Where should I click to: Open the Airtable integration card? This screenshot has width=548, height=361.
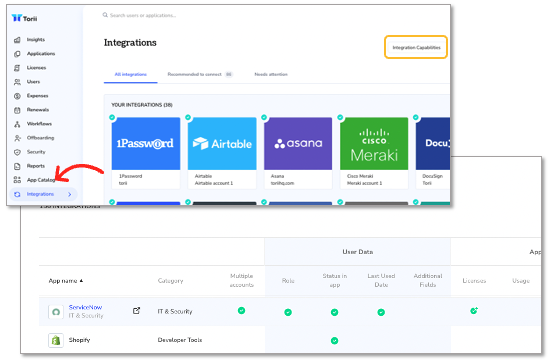pos(222,153)
